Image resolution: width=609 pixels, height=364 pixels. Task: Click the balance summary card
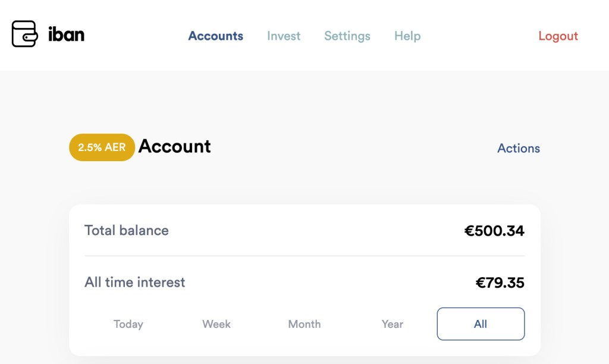click(304, 280)
